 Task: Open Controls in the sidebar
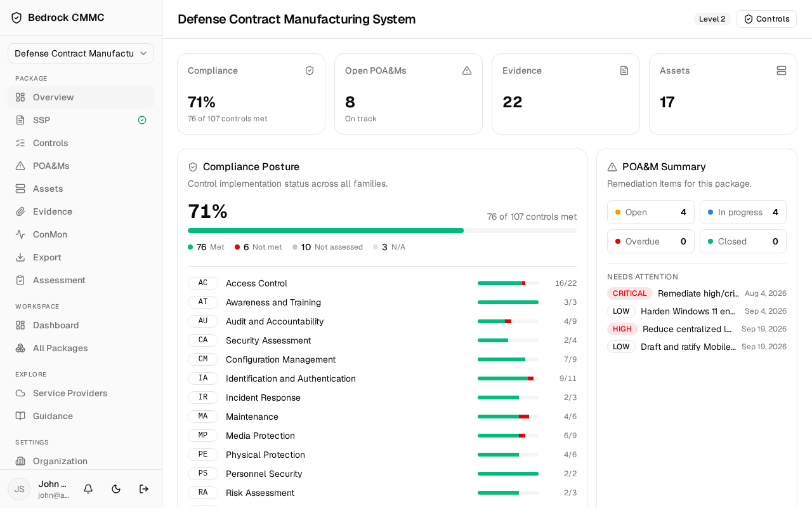coord(81,143)
